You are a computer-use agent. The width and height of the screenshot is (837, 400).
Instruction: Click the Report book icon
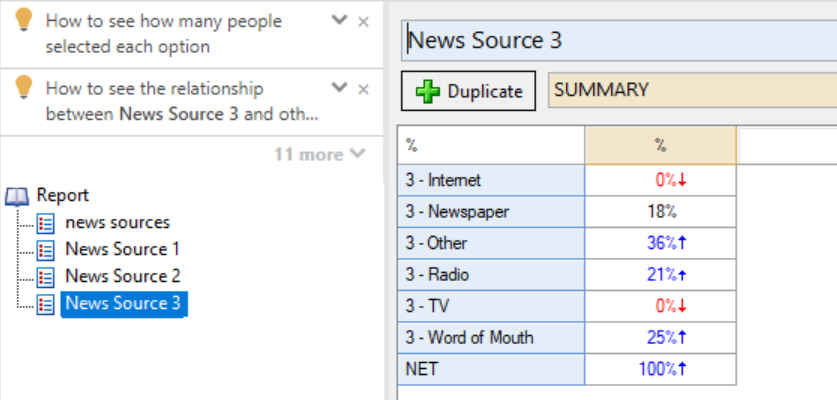pos(18,196)
